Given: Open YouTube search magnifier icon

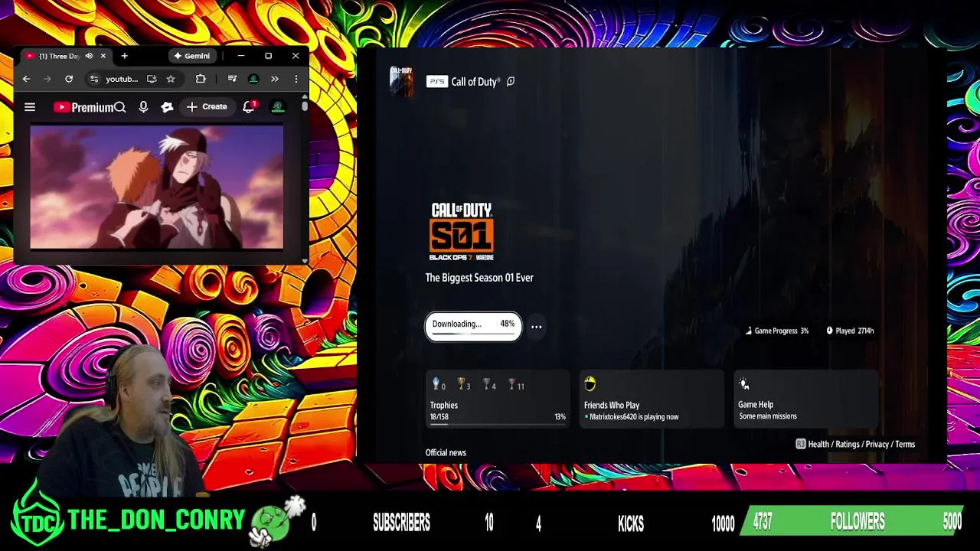Looking at the screenshot, I should click(119, 107).
